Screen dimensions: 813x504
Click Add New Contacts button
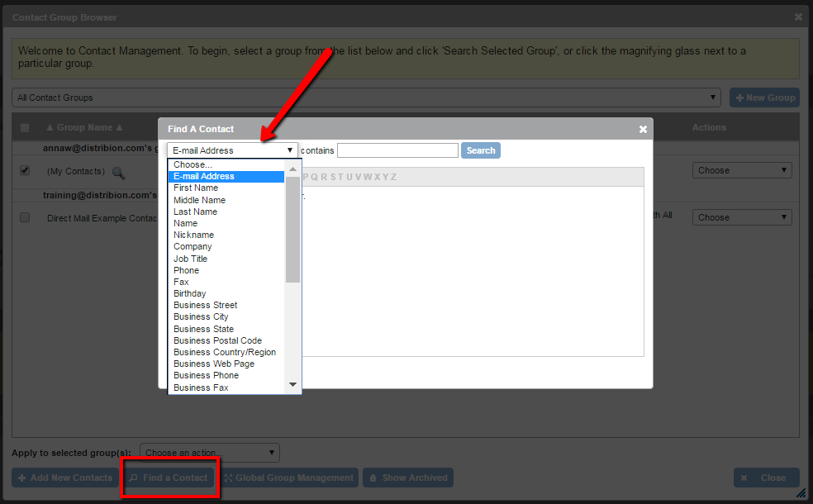(64, 478)
